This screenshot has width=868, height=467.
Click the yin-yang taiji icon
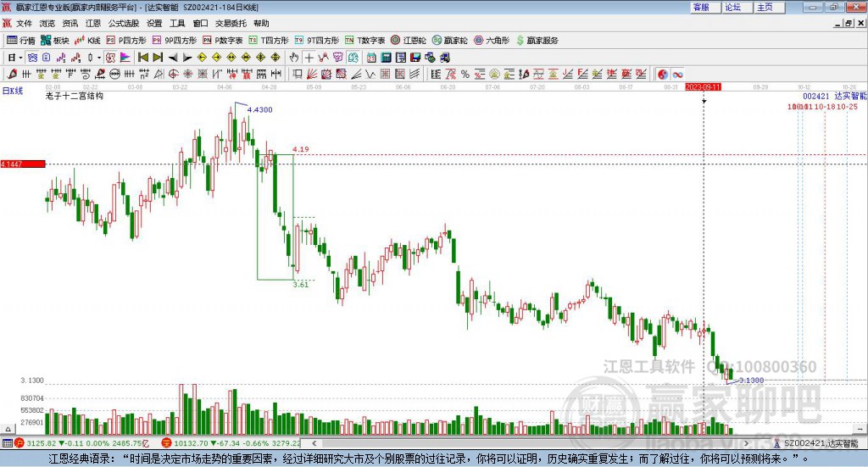pos(663,74)
